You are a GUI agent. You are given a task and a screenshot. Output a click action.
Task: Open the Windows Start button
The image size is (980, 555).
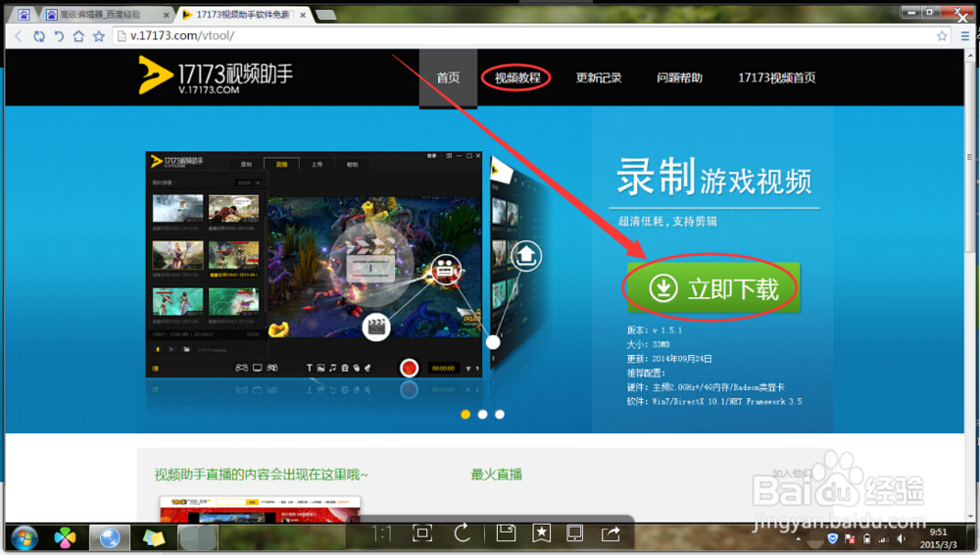(x=24, y=538)
